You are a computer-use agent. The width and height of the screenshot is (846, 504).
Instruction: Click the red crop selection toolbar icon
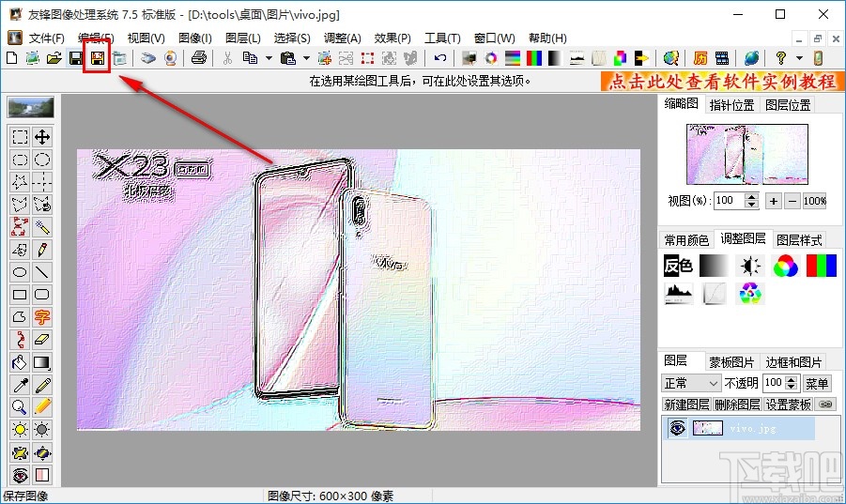click(367, 58)
